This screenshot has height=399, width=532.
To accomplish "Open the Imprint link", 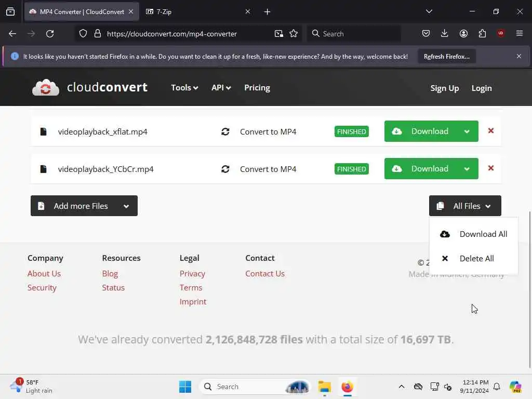I will [x=193, y=302].
